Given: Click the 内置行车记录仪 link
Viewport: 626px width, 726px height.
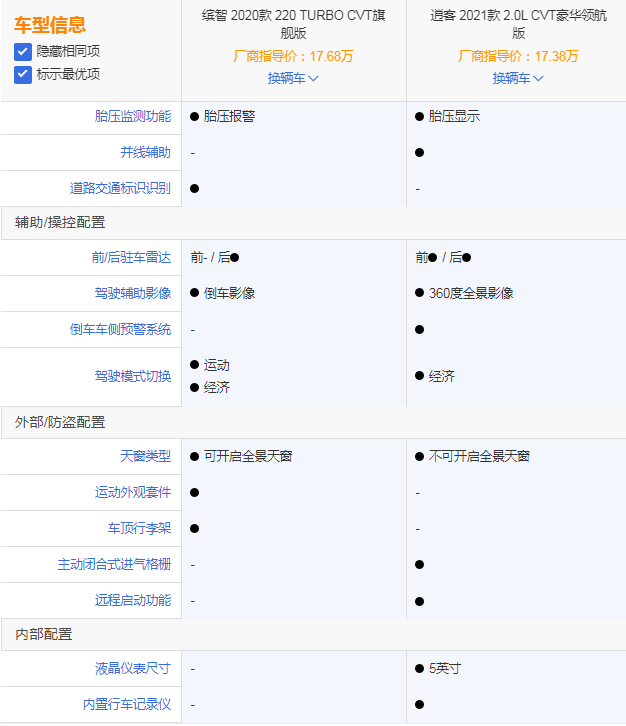Looking at the screenshot, I should pos(127,705).
